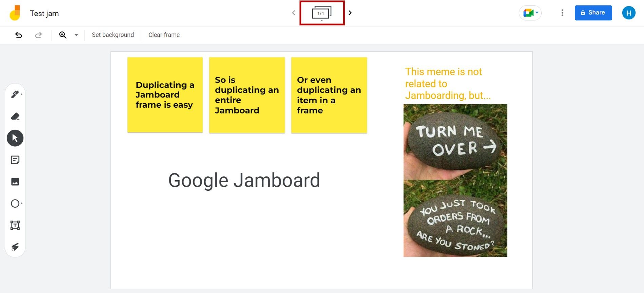Share the jam with the Share button

(593, 13)
